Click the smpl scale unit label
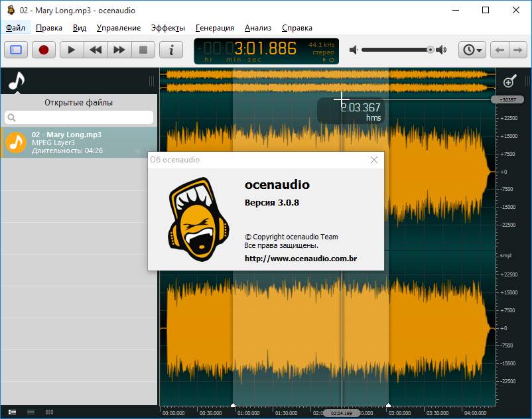Screen dimensions: 532x419 pyautogui.click(x=505, y=256)
